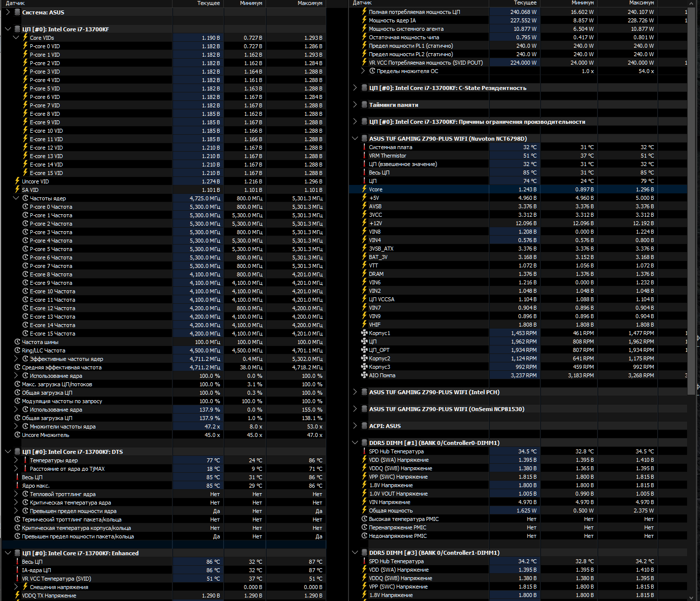This screenshot has height=601, width=700.
Task: Expand Причины ограничения производительности group
Action: (x=355, y=121)
